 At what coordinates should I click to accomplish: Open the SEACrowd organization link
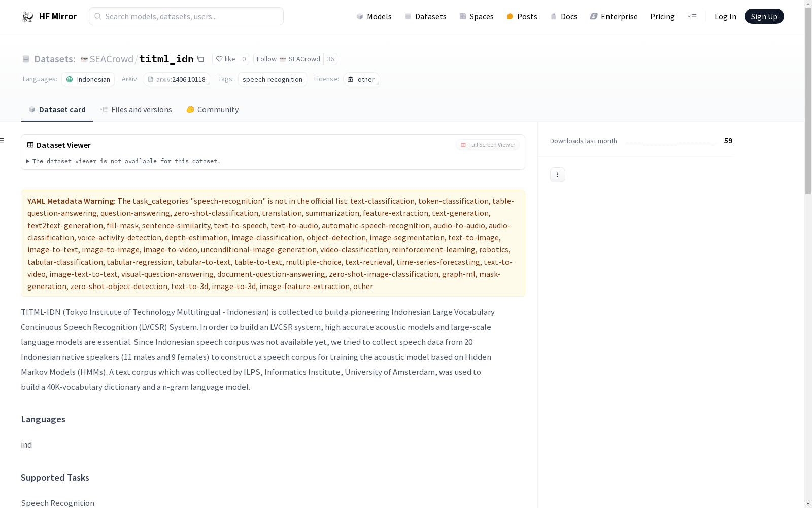[111, 59]
